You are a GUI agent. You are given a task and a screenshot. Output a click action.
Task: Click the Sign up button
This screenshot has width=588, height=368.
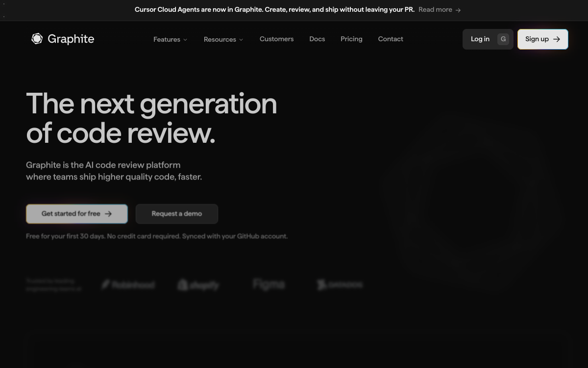[543, 39]
